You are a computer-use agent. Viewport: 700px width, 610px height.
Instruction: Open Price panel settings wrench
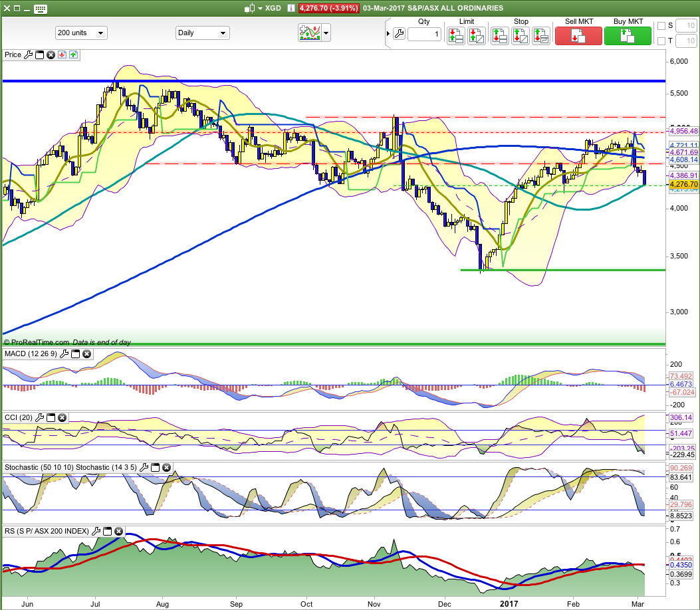(x=28, y=55)
